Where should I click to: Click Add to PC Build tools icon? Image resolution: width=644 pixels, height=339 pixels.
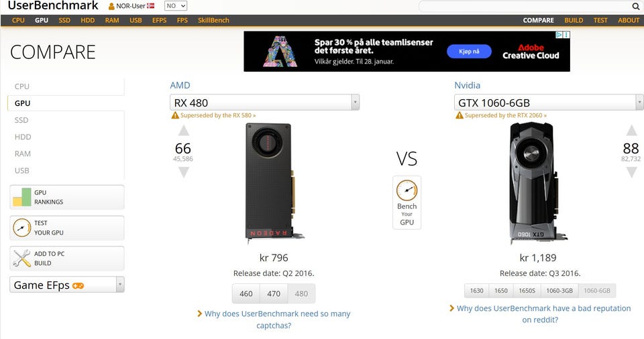(x=21, y=258)
